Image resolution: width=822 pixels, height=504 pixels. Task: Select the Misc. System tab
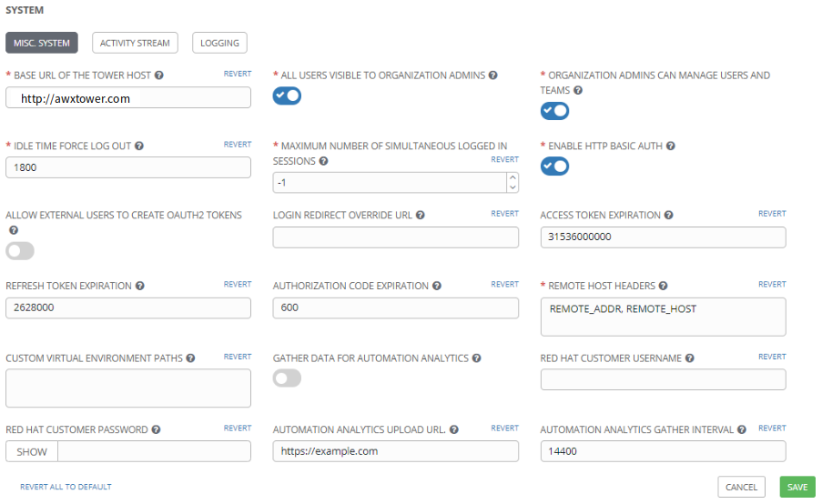click(42, 43)
